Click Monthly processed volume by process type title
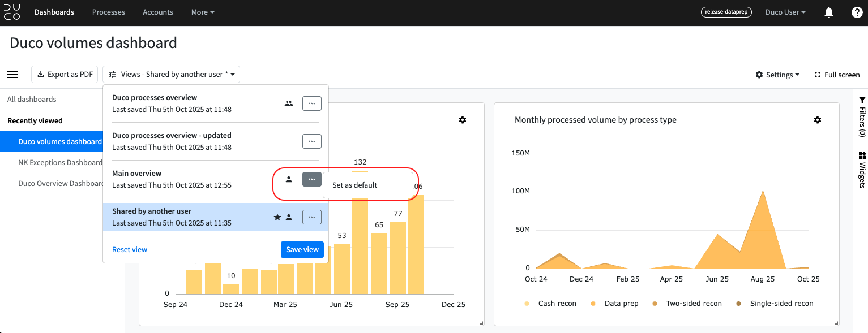 coord(596,120)
